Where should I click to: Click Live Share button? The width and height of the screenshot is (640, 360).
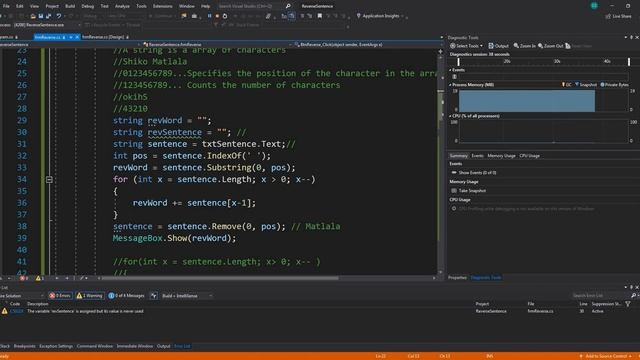(618, 16)
